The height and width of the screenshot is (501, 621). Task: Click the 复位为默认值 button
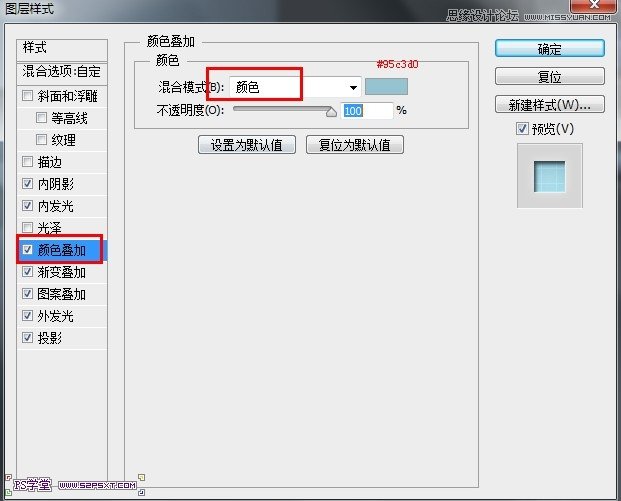(x=355, y=145)
